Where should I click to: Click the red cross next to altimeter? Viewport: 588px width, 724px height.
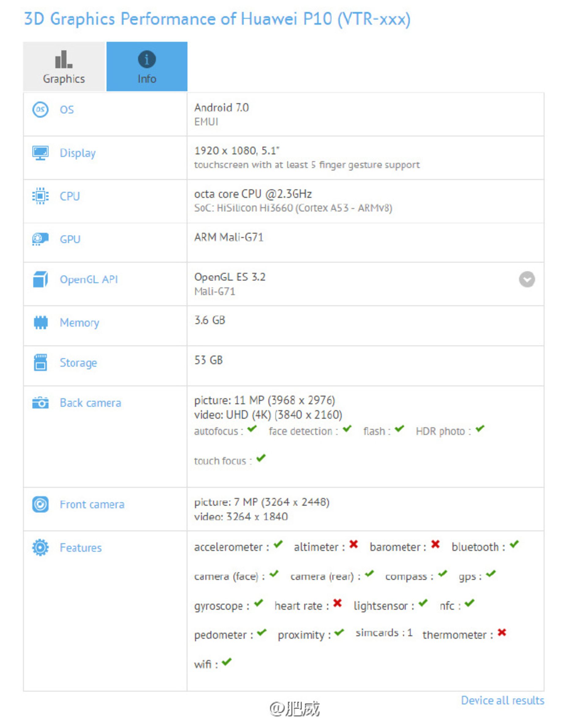pos(354,544)
